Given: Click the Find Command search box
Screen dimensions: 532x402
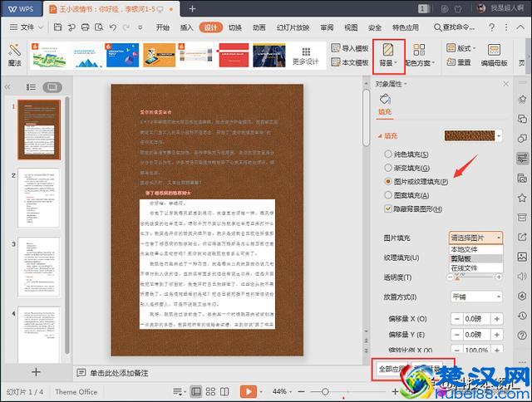Looking at the screenshot, I should pos(455,27).
